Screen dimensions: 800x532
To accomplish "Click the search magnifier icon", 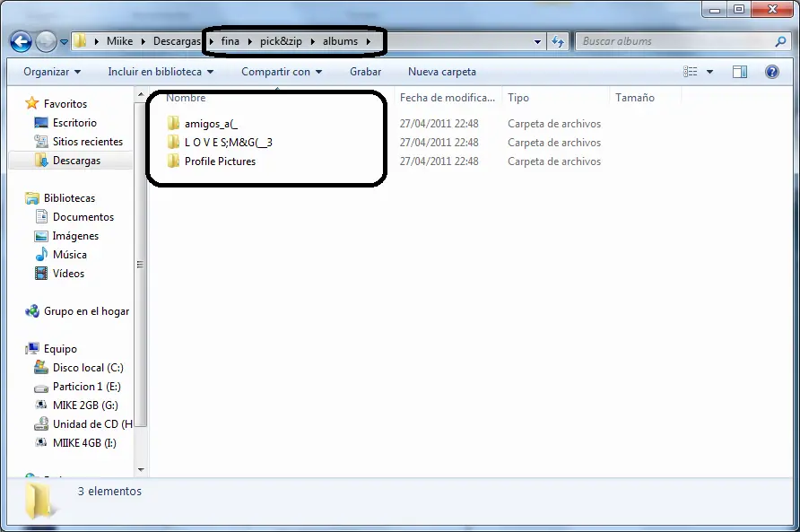I will (x=780, y=41).
